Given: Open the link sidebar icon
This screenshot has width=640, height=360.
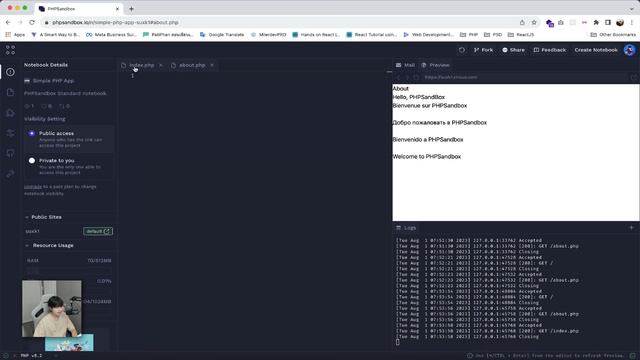Looking at the screenshot, I should 11,174.
